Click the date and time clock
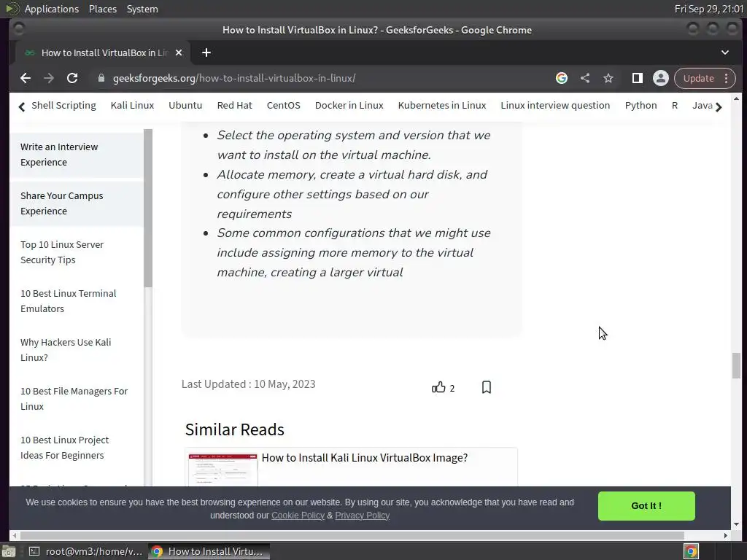This screenshot has width=747, height=560. 709,9
